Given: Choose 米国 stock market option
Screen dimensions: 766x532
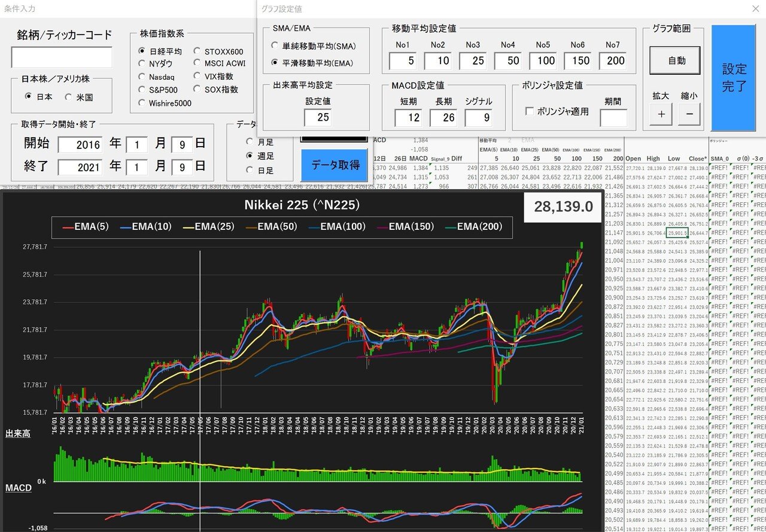Looking at the screenshot, I should coord(69,96).
